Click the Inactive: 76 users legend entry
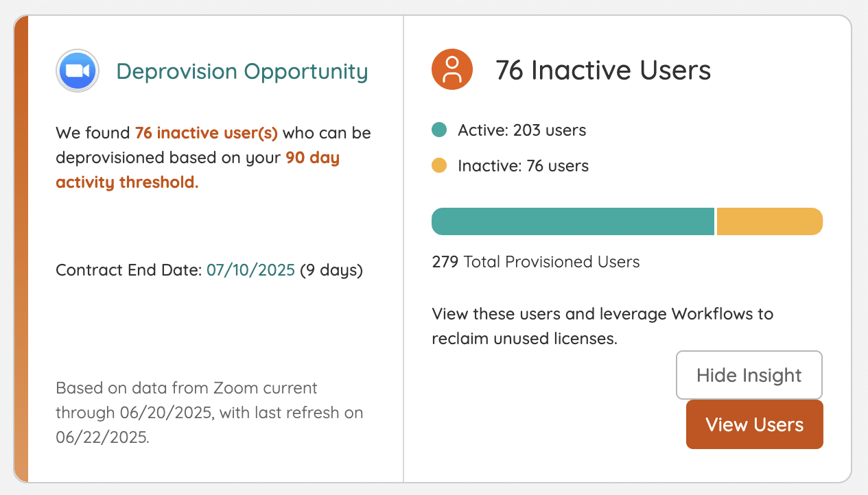This screenshot has width=868, height=495. pos(523,165)
